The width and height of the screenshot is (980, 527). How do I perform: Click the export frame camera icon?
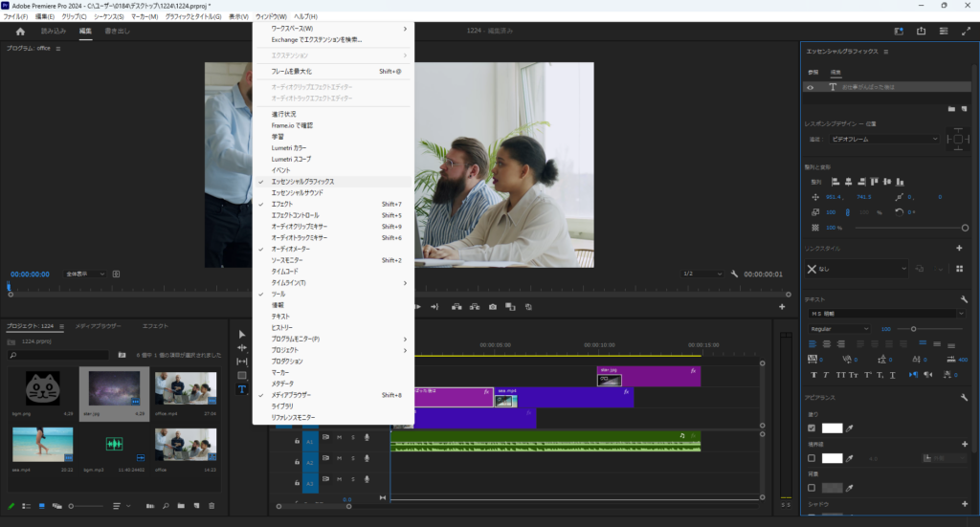click(x=493, y=307)
